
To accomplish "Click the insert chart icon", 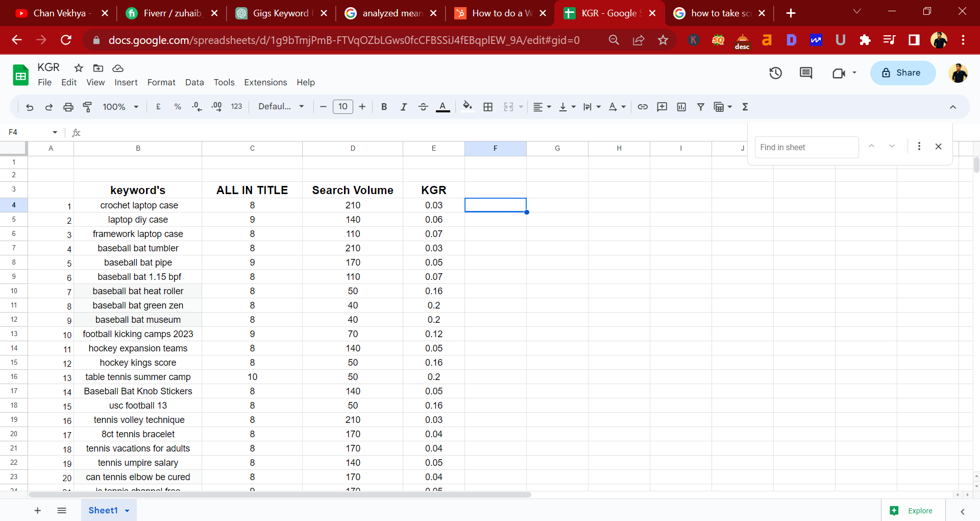I will pyautogui.click(x=681, y=107).
